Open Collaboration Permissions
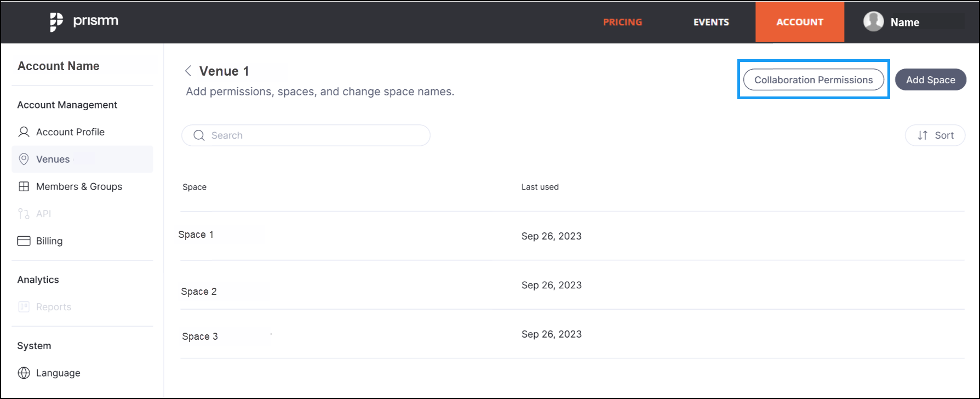The image size is (980, 399). pyautogui.click(x=813, y=80)
